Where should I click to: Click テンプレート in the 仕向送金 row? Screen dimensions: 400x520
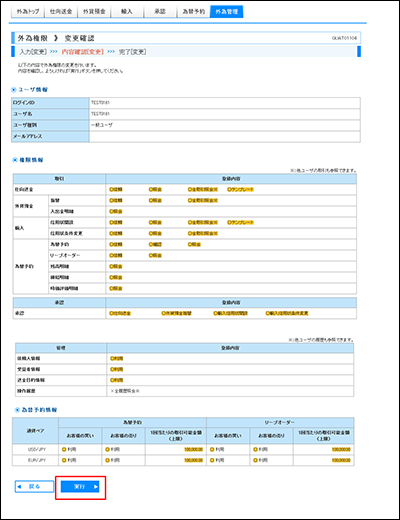tap(240, 190)
